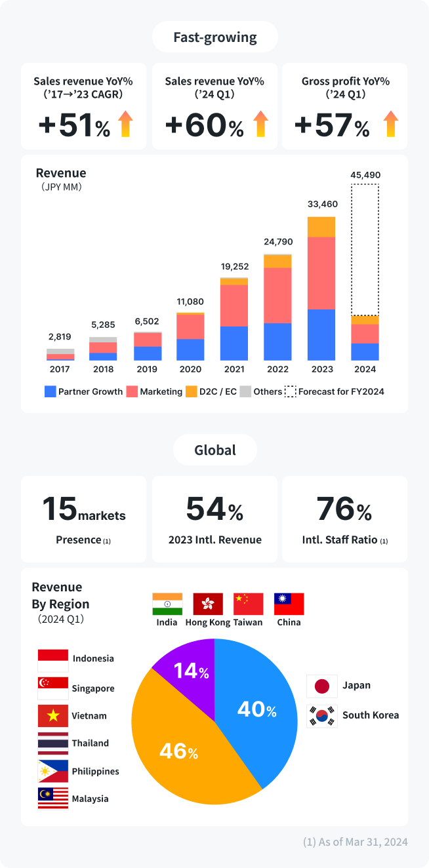Click the red Marketing legend swatch
This screenshot has width=429, height=868.
[132, 391]
